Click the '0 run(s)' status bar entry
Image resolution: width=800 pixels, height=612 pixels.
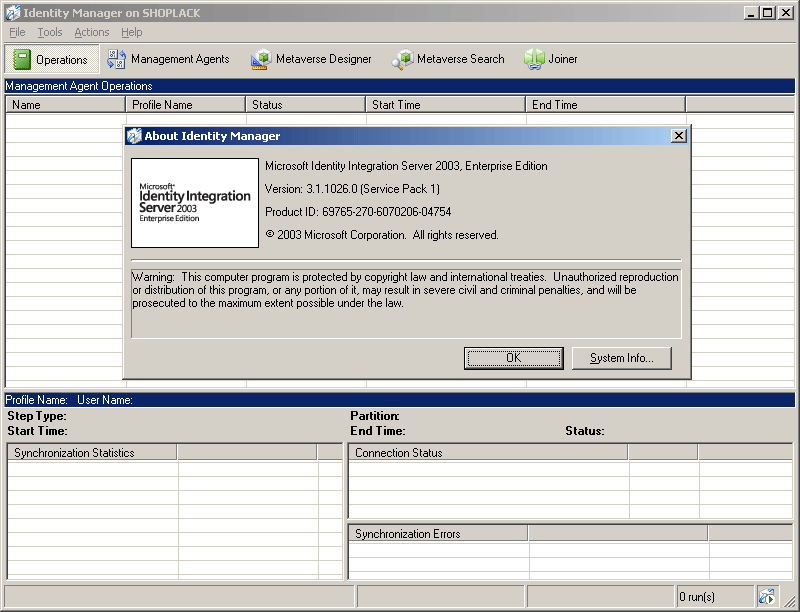(x=697, y=596)
